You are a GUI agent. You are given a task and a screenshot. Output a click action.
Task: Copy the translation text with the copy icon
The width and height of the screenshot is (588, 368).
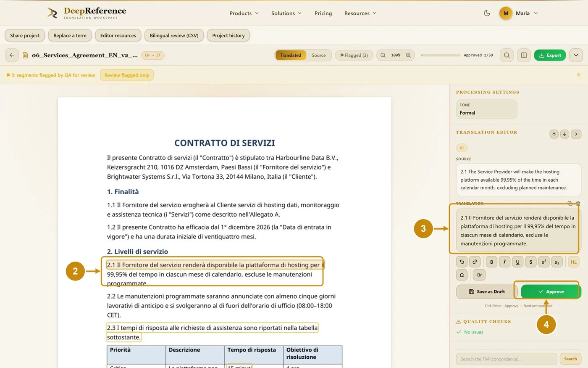[x=570, y=204]
